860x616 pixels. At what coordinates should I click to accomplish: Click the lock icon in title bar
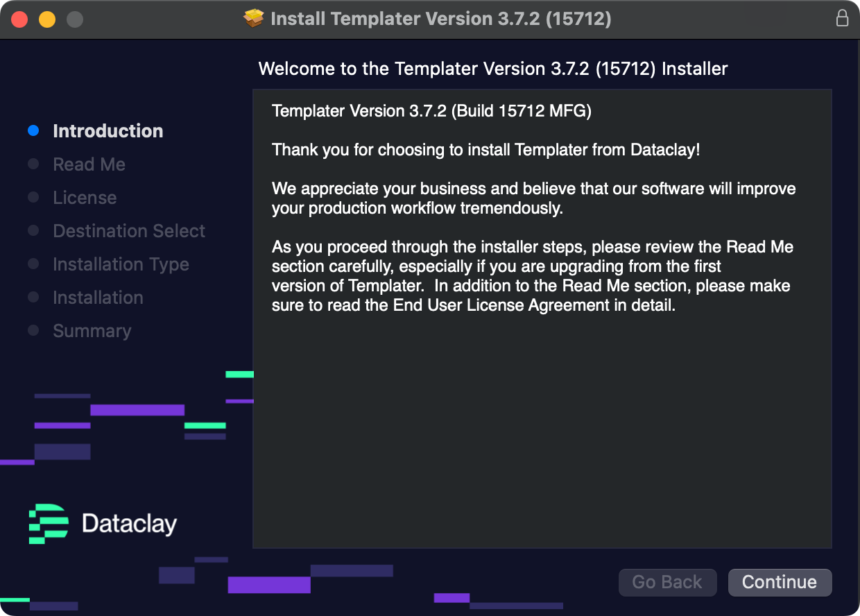point(842,18)
